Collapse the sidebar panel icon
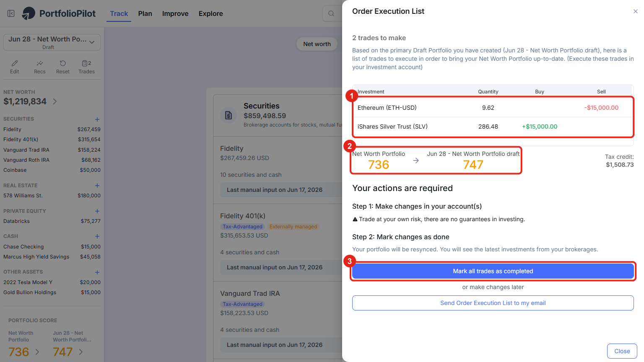Image resolution: width=644 pixels, height=362 pixels. click(x=11, y=13)
